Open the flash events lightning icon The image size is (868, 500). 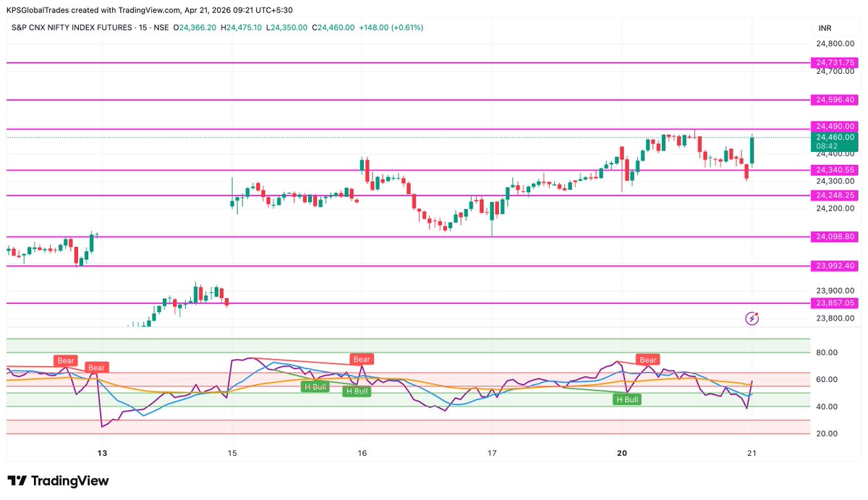click(752, 318)
